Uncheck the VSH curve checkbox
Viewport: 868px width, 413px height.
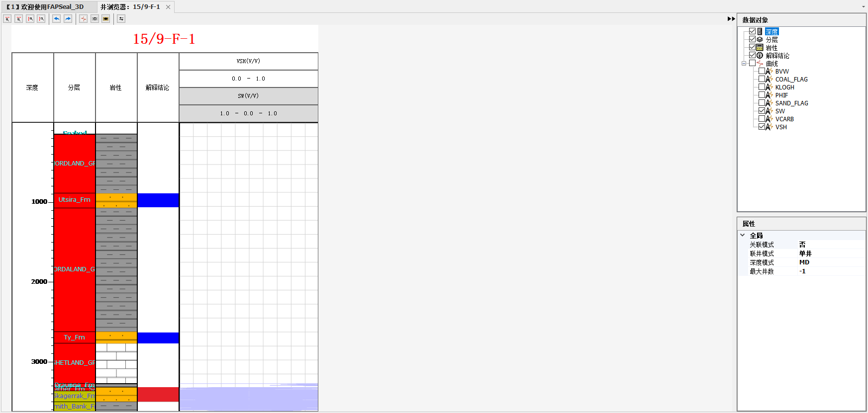click(x=762, y=127)
